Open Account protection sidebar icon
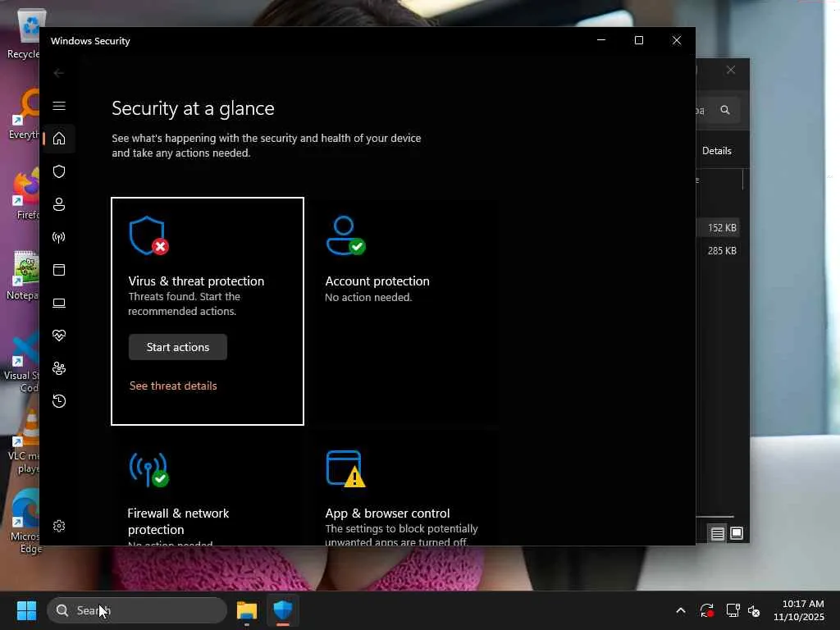Screen dimensions: 840x630 [59, 204]
